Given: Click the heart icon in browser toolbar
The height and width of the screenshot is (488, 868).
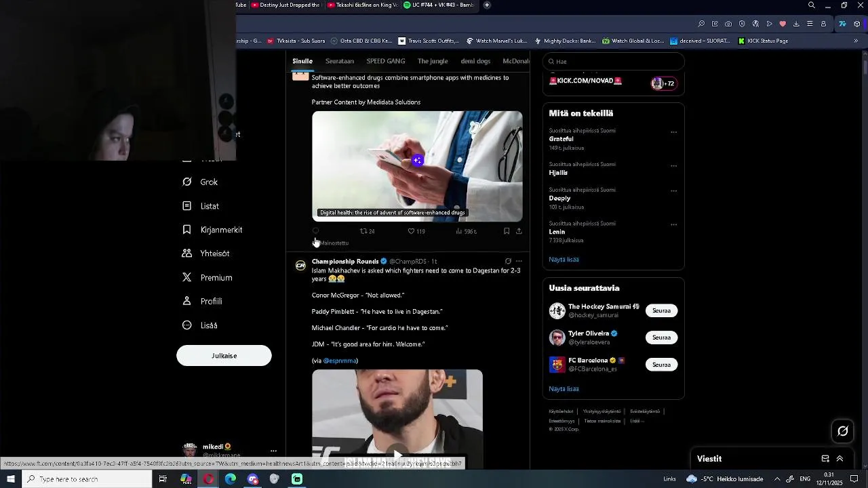Looking at the screenshot, I should (783, 24).
